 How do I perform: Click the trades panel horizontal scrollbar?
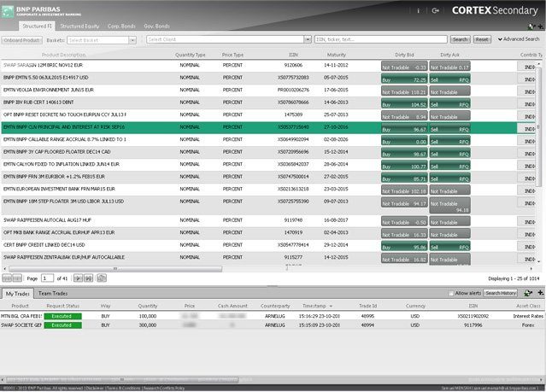pyautogui.click(x=122, y=379)
